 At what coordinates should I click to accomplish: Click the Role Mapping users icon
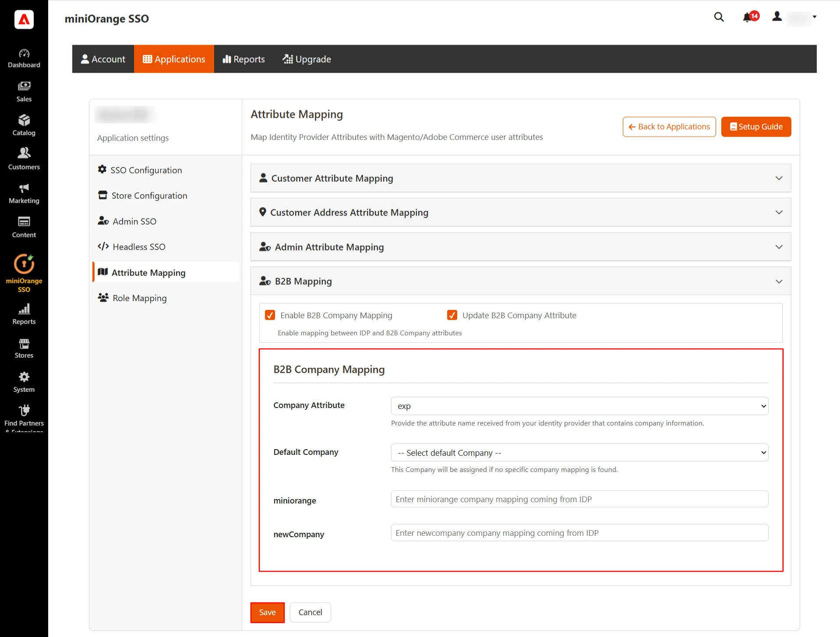(x=103, y=298)
